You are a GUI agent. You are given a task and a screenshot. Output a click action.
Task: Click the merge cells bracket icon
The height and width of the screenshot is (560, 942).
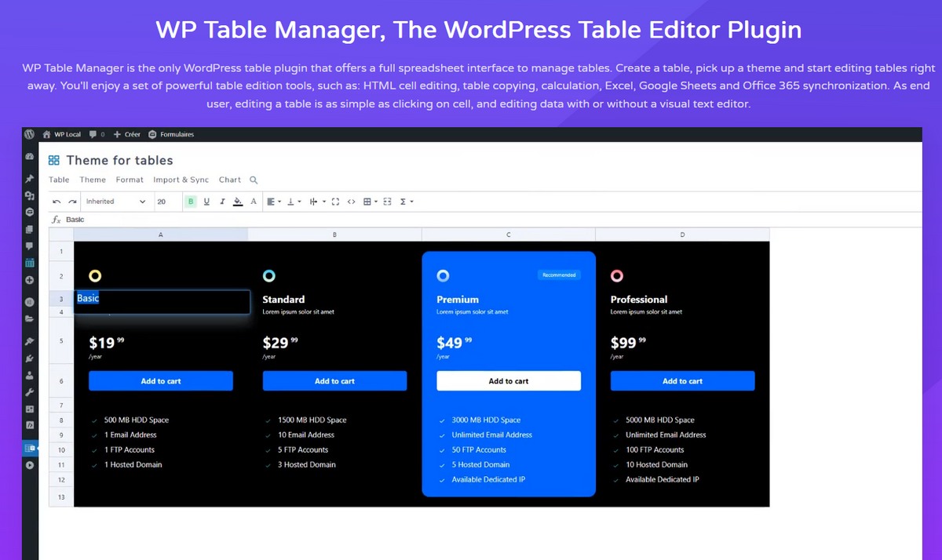(x=335, y=202)
